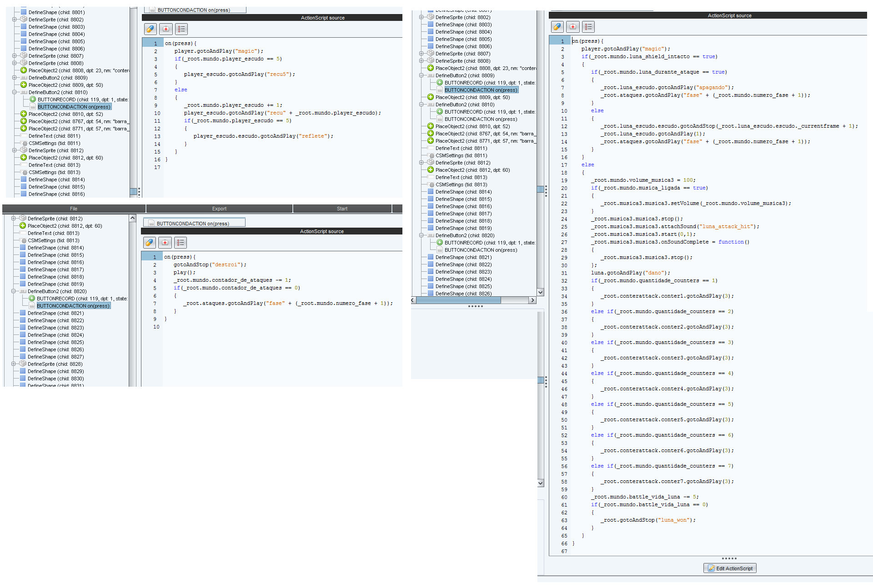The width and height of the screenshot is (873, 588).
Task: Click the horizontal scrollbar's right arrow
Action: click(x=532, y=300)
